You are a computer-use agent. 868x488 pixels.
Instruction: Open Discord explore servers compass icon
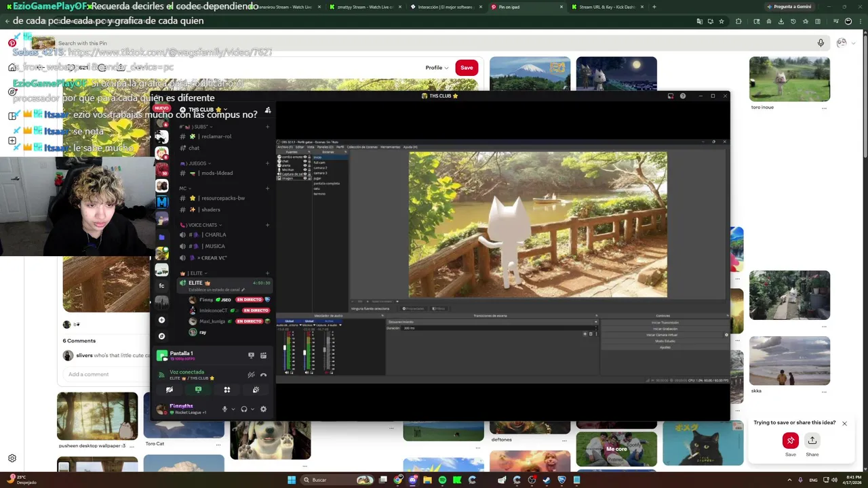point(161,335)
